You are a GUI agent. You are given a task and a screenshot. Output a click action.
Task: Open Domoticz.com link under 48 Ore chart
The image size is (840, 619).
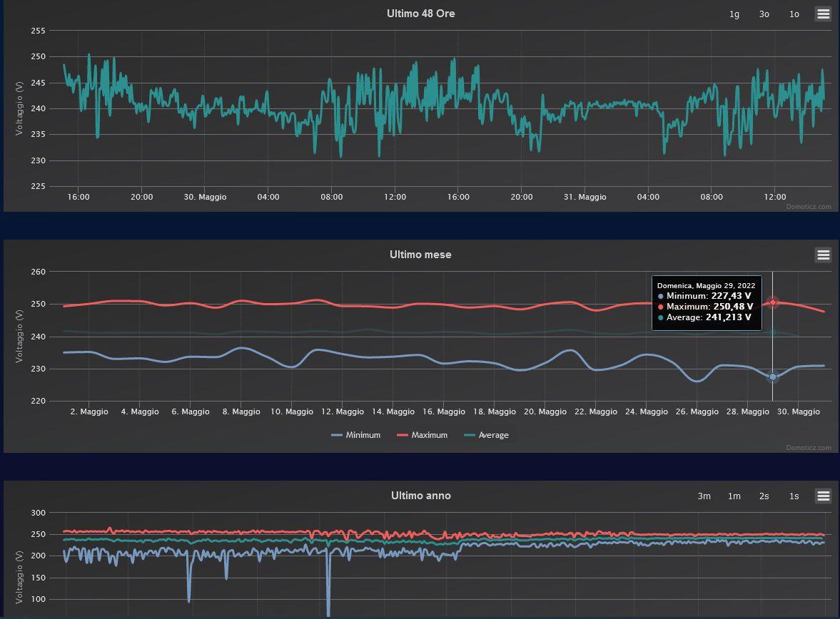pyautogui.click(x=809, y=207)
